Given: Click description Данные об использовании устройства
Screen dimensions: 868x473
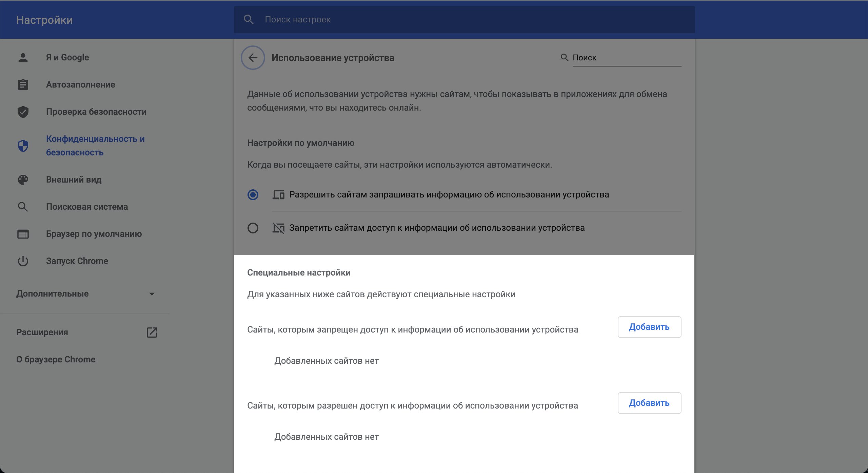Looking at the screenshot, I should click(457, 101).
